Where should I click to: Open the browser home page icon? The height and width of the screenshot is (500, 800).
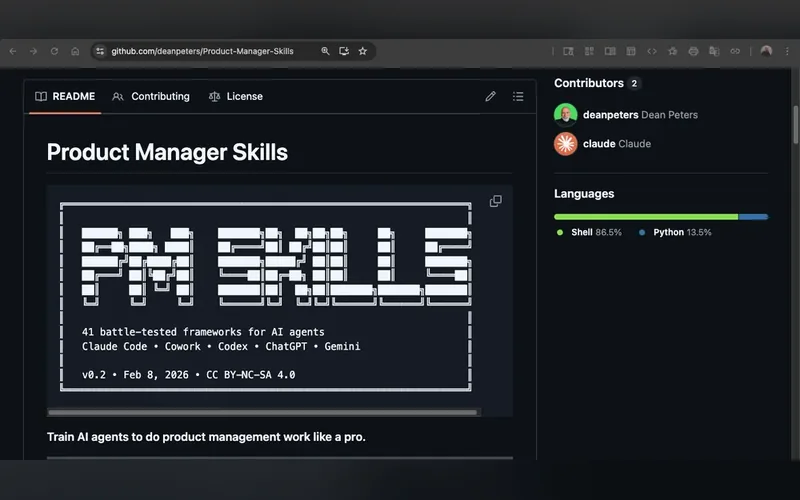click(x=75, y=51)
